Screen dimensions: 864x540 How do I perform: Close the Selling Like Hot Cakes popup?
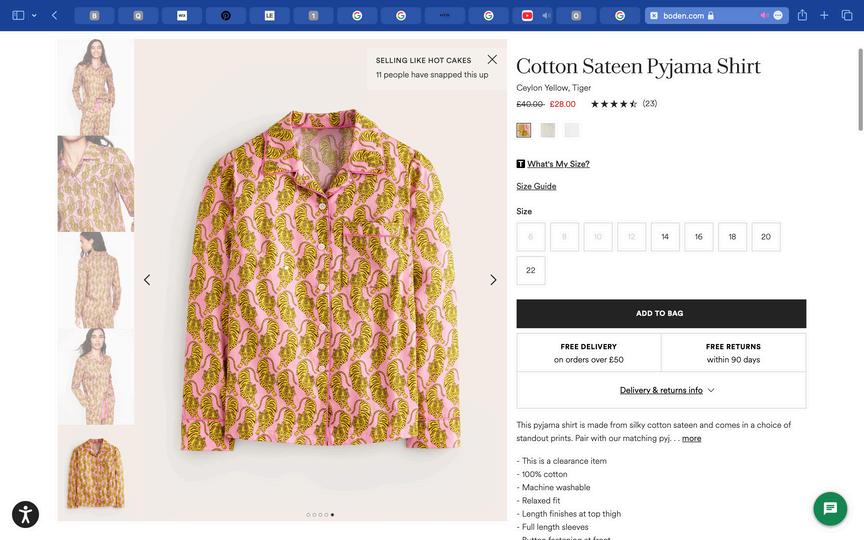[x=492, y=60]
